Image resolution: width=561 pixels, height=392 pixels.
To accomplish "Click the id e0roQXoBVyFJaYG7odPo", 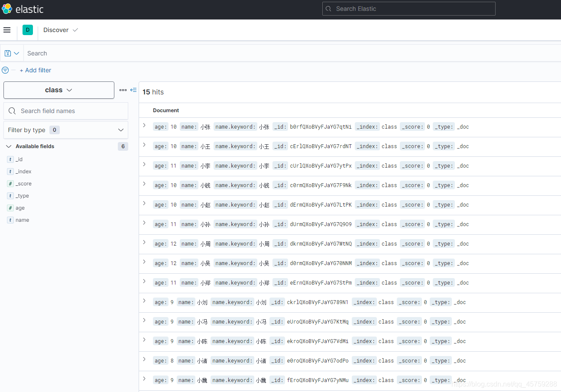I will point(318,361).
